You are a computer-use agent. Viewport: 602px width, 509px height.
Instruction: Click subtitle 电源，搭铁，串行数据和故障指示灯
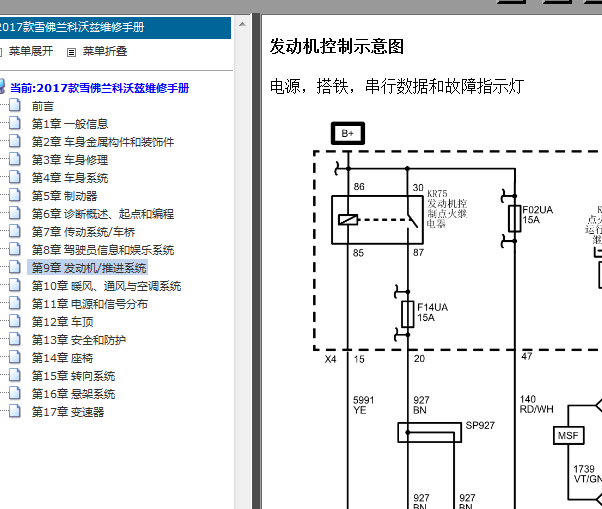tap(397, 86)
